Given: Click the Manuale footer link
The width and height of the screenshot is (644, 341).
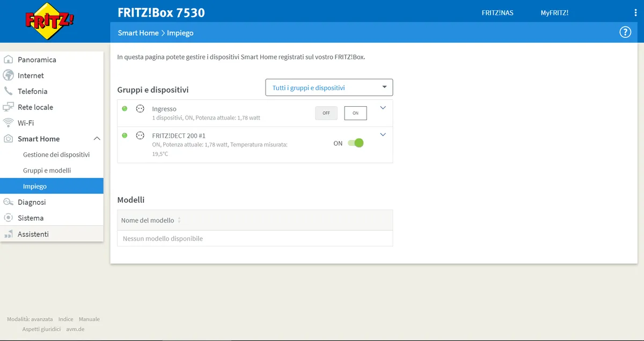Looking at the screenshot, I should [89, 319].
